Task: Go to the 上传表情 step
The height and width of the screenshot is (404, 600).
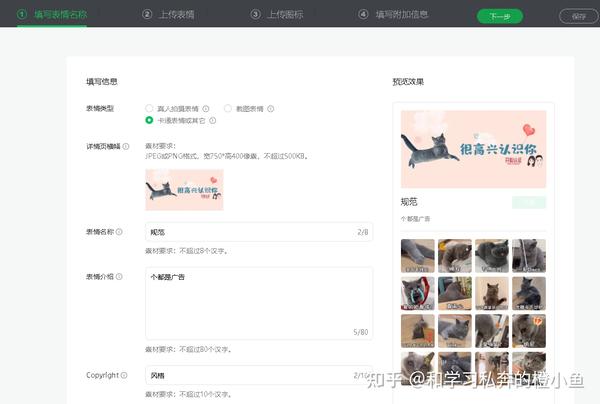Action: [x=168, y=15]
